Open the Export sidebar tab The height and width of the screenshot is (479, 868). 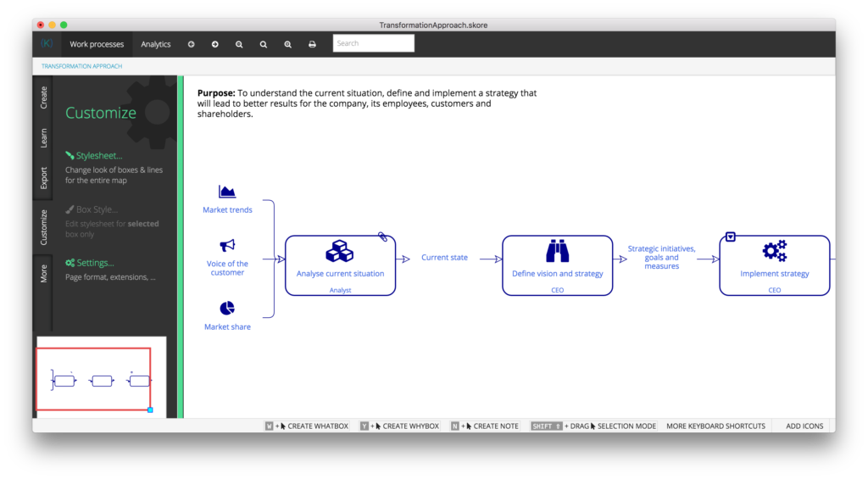pyautogui.click(x=44, y=178)
